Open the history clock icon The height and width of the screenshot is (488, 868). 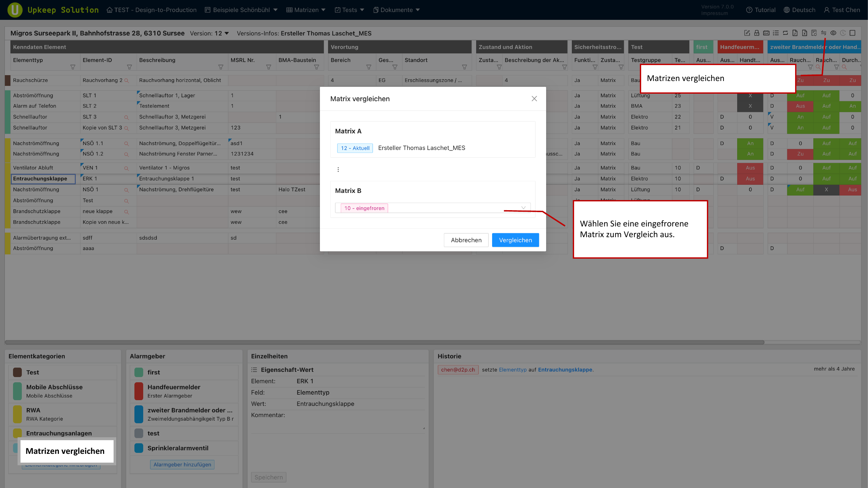pos(843,33)
